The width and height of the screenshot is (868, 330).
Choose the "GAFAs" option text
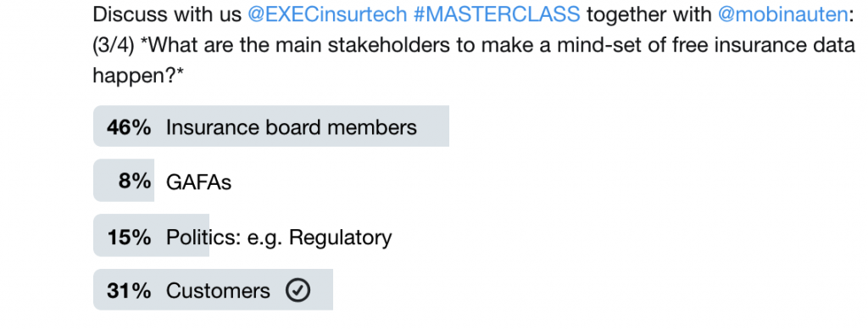(x=198, y=182)
